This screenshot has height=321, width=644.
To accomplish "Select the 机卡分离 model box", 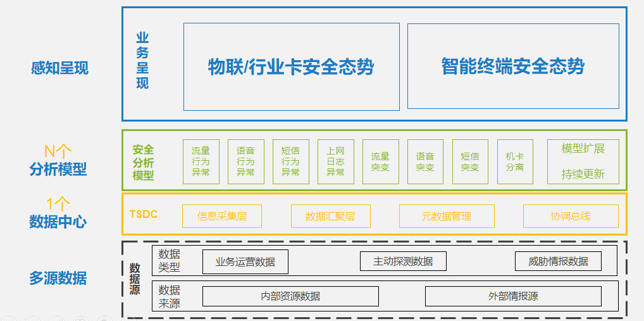I will [x=515, y=161].
